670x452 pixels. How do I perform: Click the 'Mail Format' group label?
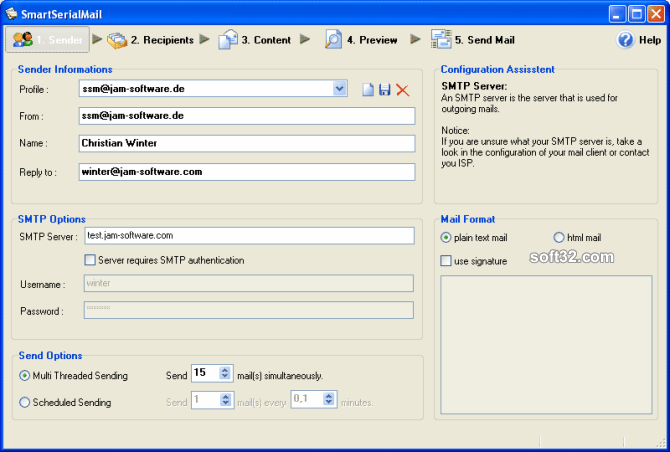tap(468, 220)
